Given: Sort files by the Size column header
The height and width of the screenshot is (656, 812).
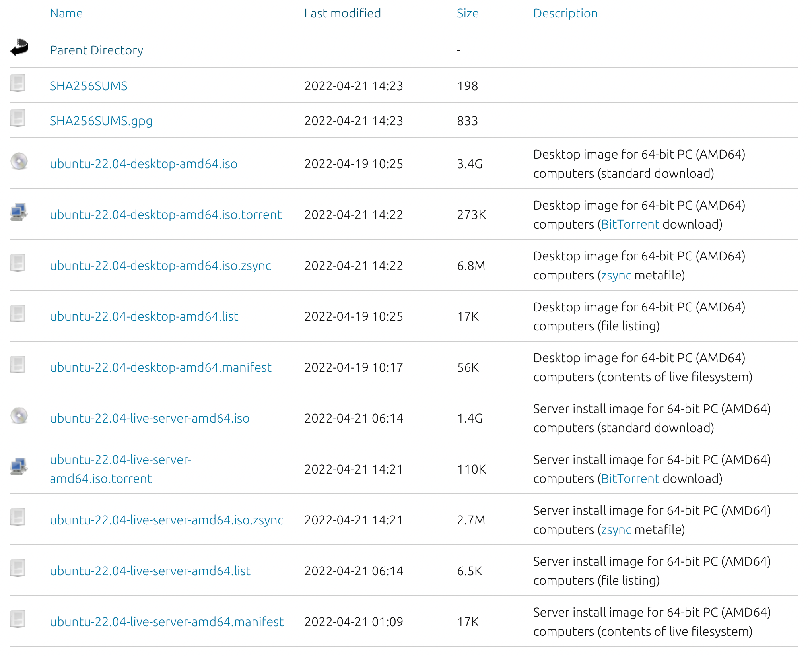Looking at the screenshot, I should [467, 14].
